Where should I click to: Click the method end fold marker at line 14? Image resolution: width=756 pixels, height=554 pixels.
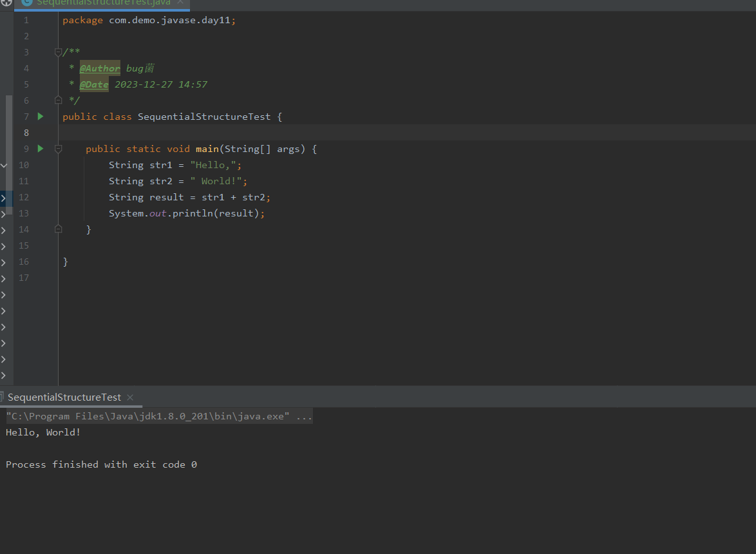[59, 229]
